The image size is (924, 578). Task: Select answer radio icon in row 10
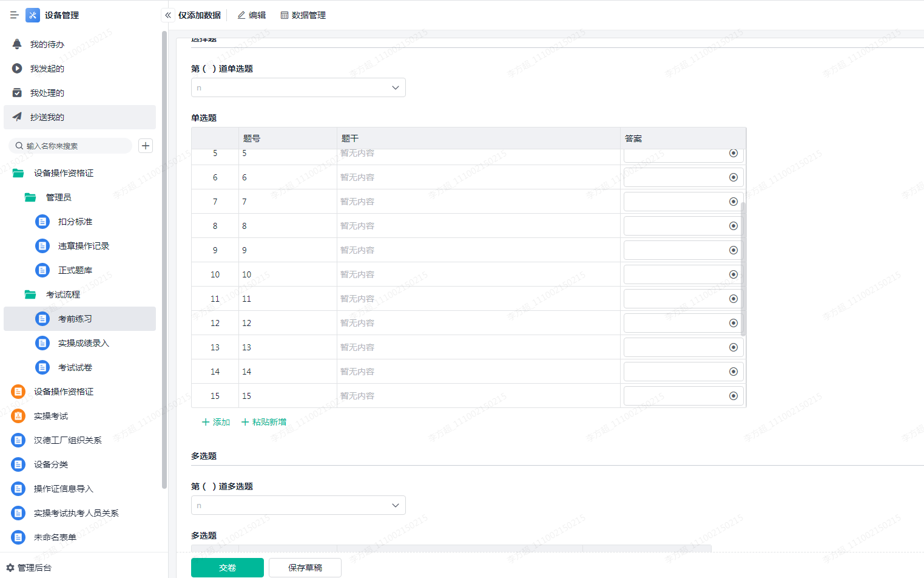(733, 274)
